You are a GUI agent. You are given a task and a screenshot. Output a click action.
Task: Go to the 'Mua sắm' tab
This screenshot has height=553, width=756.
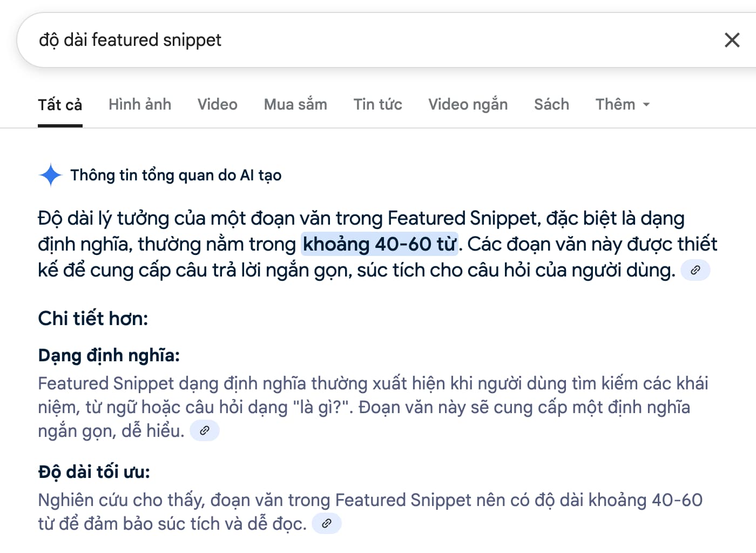tap(295, 104)
